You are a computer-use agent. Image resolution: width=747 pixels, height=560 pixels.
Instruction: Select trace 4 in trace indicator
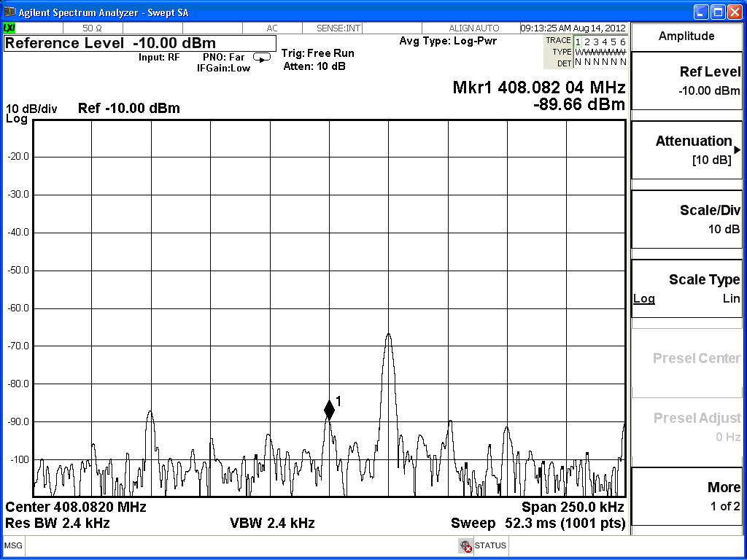click(x=605, y=42)
